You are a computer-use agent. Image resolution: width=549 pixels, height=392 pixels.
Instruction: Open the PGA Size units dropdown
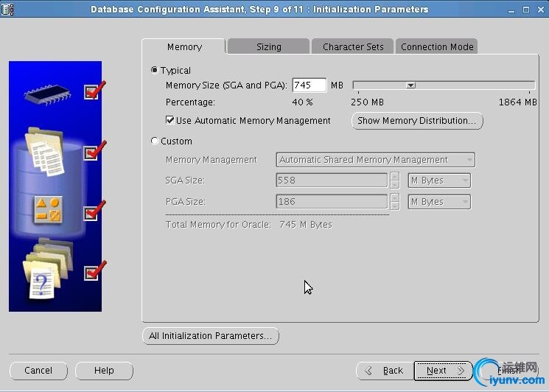tap(439, 202)
